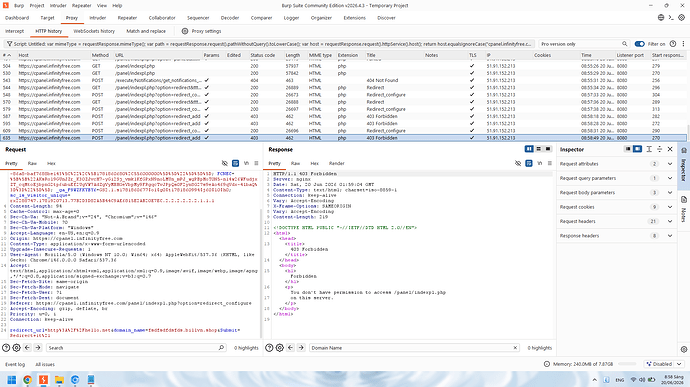Select top-bottom request/response layout
Viewport: 690px width, 387px height.
tap(538, 149)
